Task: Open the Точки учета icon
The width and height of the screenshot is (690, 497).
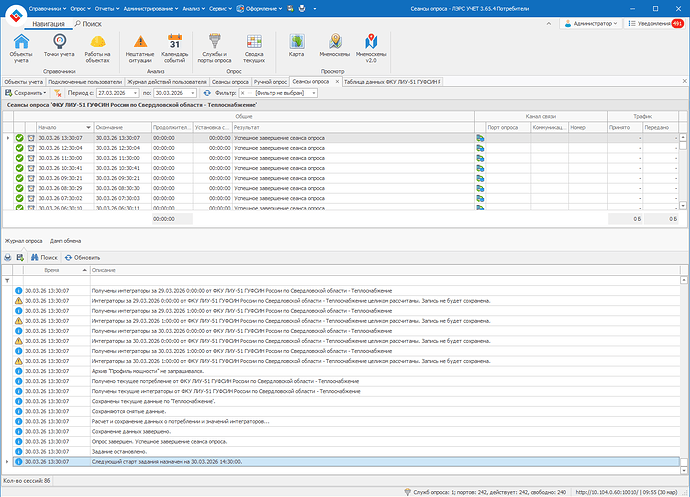Action: tap(59, 45)
